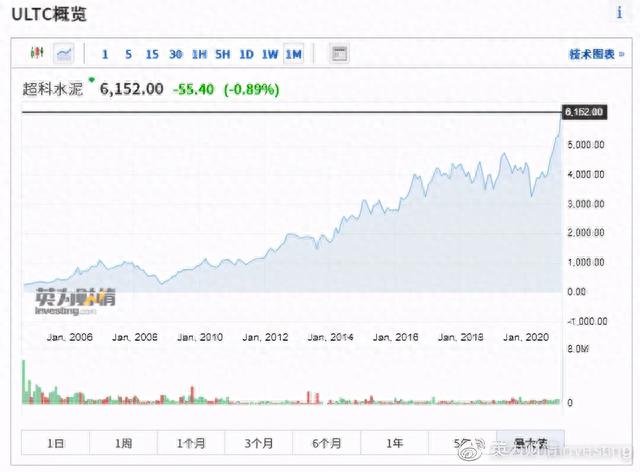The width and height of the screenshot is (640, 472).
Task: Open the news overlay icon in toolbar
Action: pos(339,53)
